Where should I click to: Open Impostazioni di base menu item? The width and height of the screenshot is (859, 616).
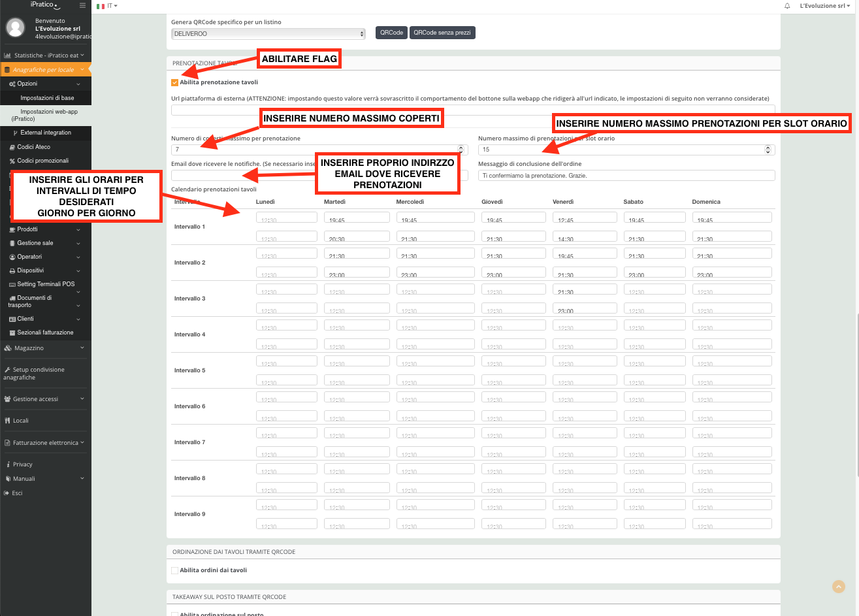[x=47, y=98]
